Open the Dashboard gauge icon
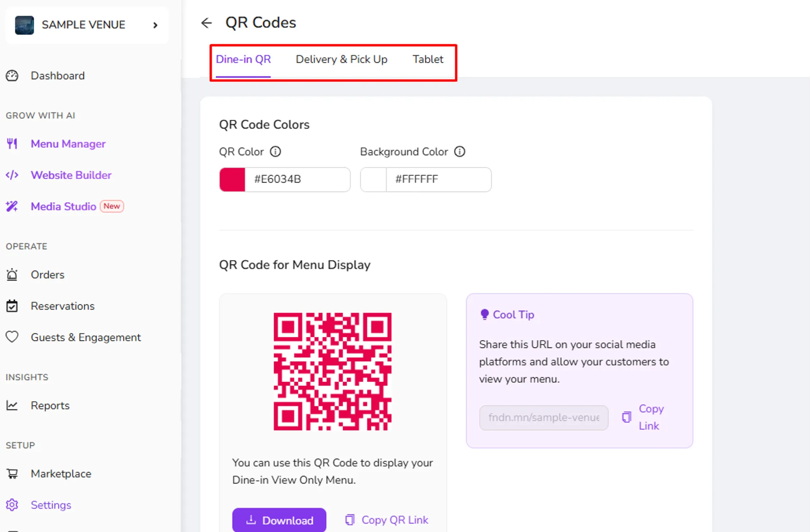 pos(12,75)
